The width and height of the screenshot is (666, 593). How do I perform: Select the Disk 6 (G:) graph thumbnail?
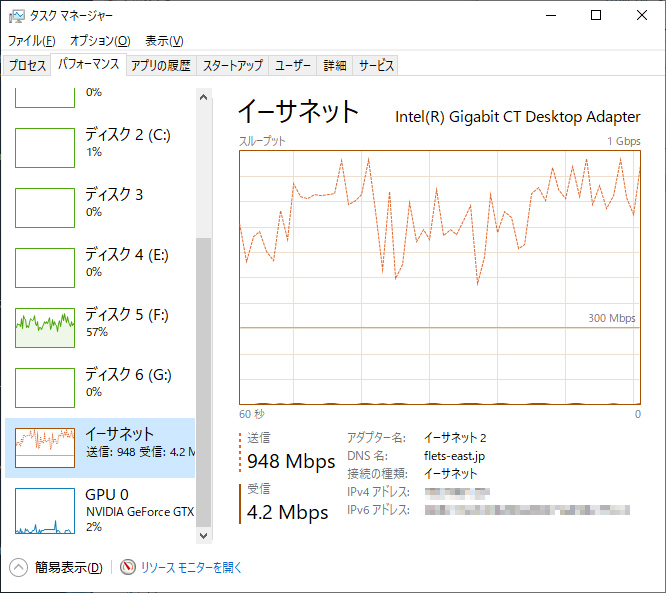tap(45, 388)
